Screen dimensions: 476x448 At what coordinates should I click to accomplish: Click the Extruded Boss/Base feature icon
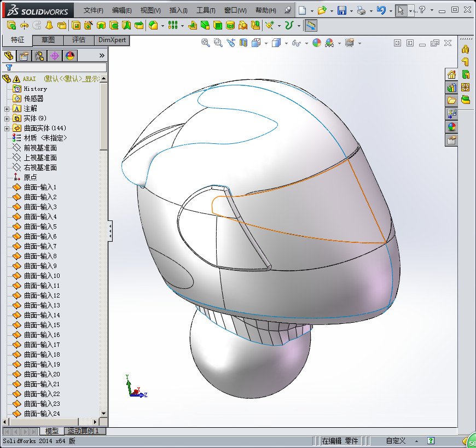11,26
